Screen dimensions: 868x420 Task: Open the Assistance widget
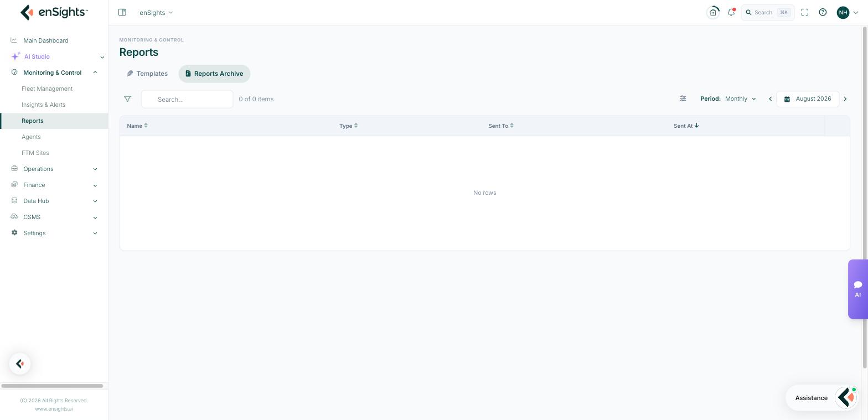[821, 398]
